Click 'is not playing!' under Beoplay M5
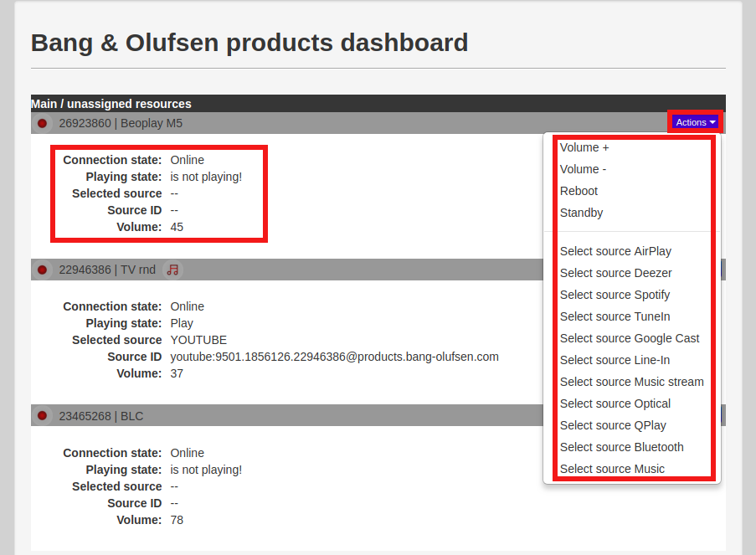The width and height of the screenshot is (756, 555). click(x=206, y=177)
